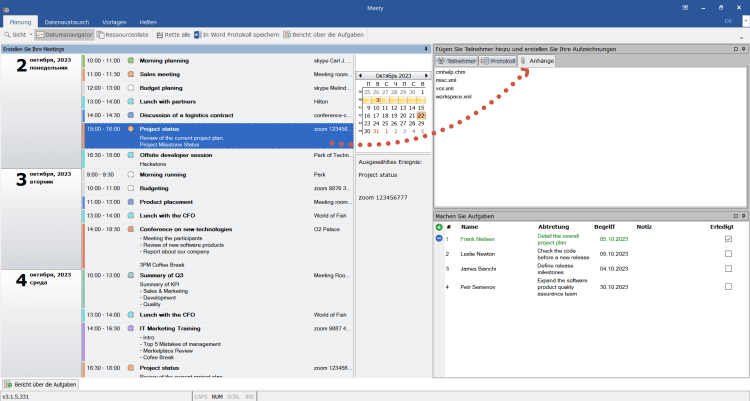
Task: Click the logistics contract discussion icon
Action: coord(131,115)
